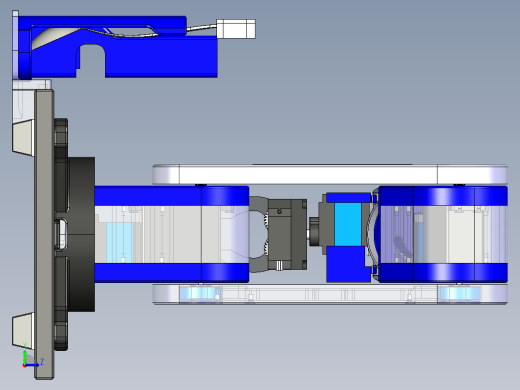Select the upper beige trapezoid foot
Viewport: 520px width, 390px height.
pyautogui.click(x=23, y=138)
